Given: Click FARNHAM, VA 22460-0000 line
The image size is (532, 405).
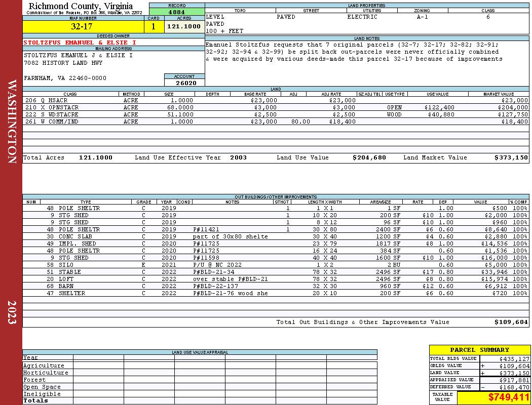Looking at the screenshot, I should click(x=65, y=78).
